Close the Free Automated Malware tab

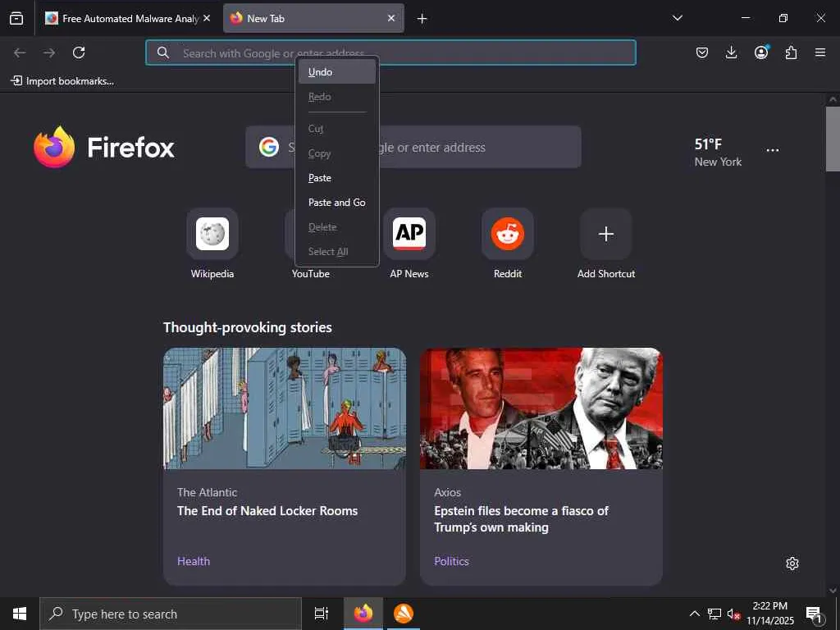point(207,18)
